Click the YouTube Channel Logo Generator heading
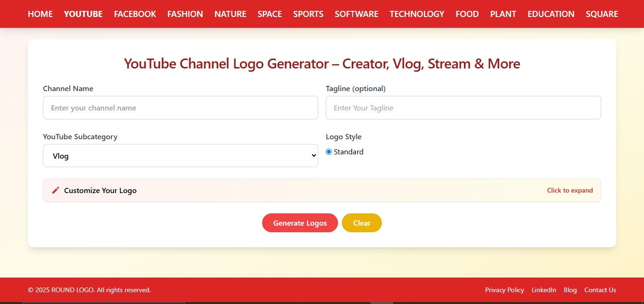The height and width of the screenshot is (304, 644). [x=322, y=64]
